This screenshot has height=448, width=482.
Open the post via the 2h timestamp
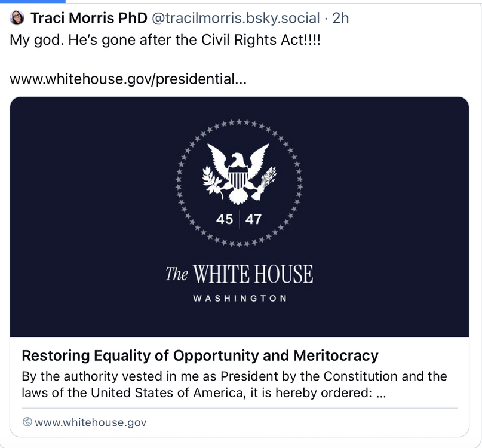(x=340, y=18)
